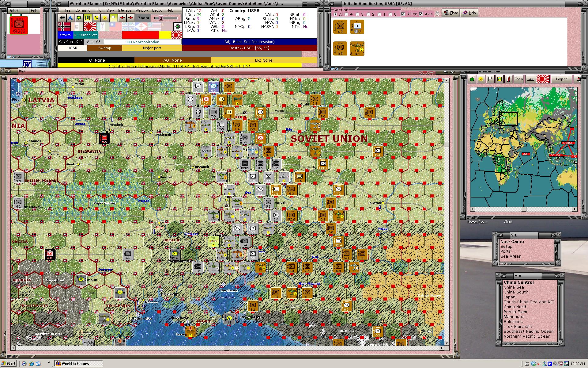
Task: Click the yellow stacked-counters toolbar icon
Action: coord(96,18)
